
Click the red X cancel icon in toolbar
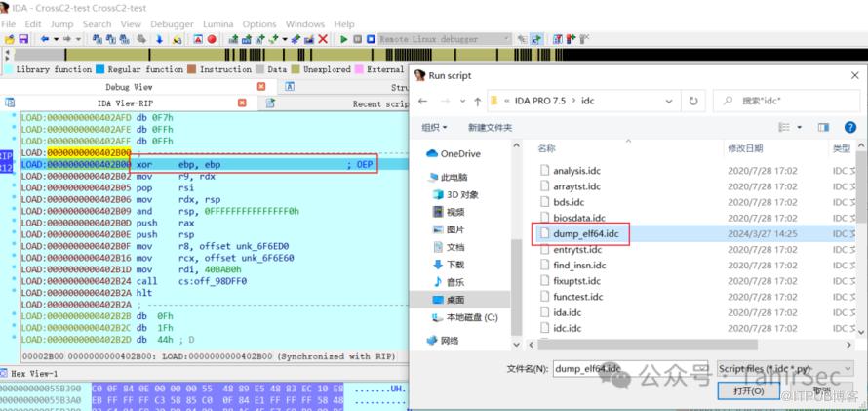click(x=323, y=39)
